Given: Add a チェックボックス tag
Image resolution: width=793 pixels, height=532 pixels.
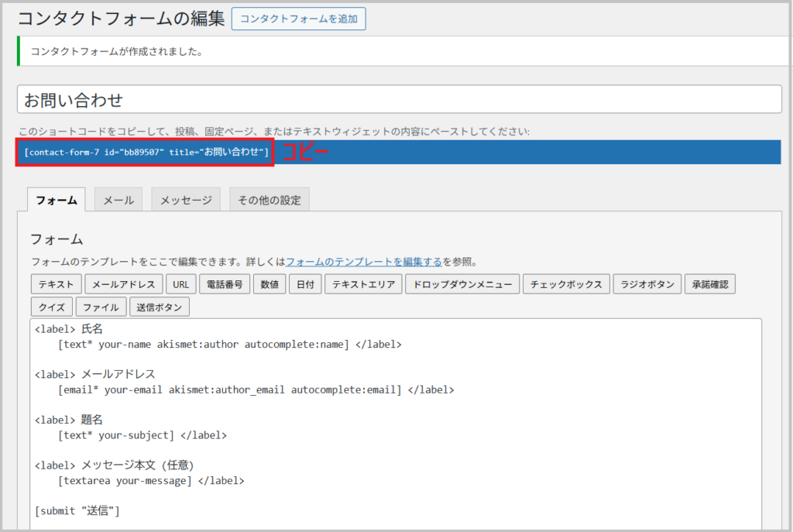Looking at the screenshot, I should tap(566, 284).
